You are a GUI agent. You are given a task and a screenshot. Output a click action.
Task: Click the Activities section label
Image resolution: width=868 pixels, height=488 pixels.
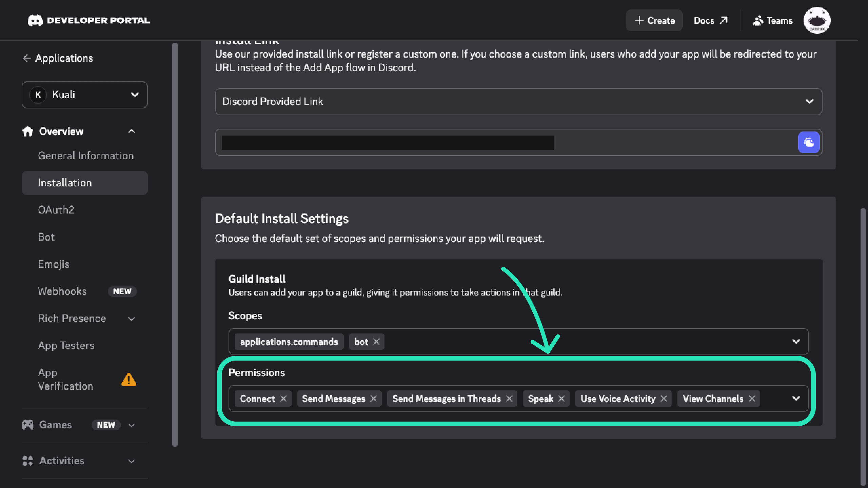click(62, 461)
